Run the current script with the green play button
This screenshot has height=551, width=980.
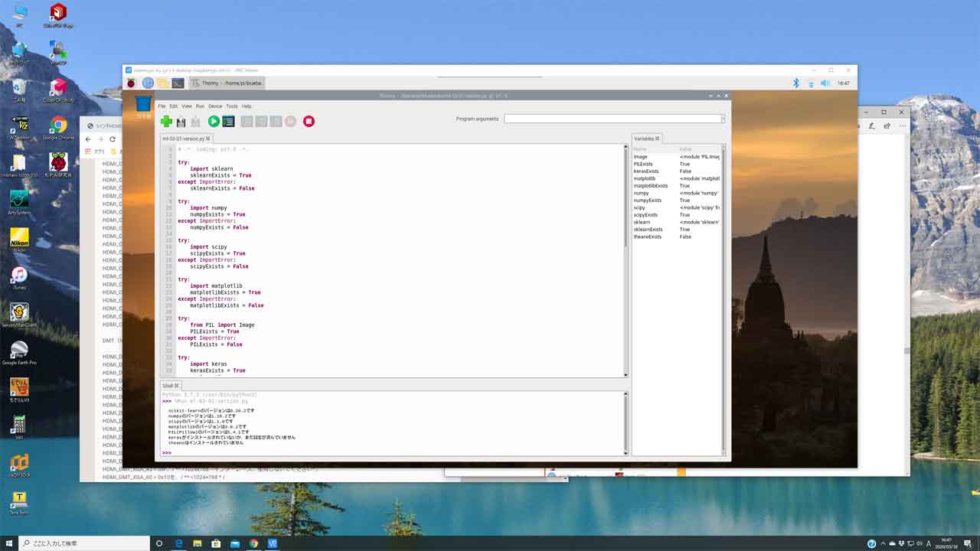click(214, 121)
